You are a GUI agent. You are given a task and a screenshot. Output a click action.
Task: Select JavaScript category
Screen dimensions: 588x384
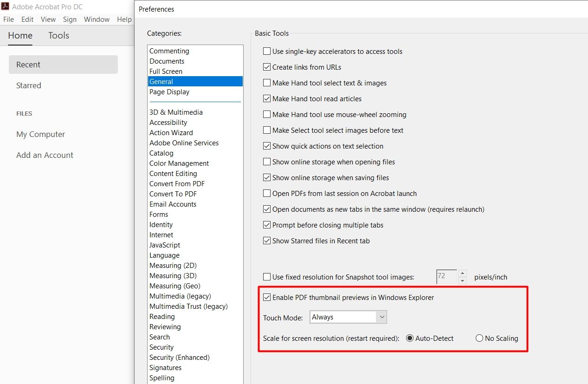click(195, 245)
